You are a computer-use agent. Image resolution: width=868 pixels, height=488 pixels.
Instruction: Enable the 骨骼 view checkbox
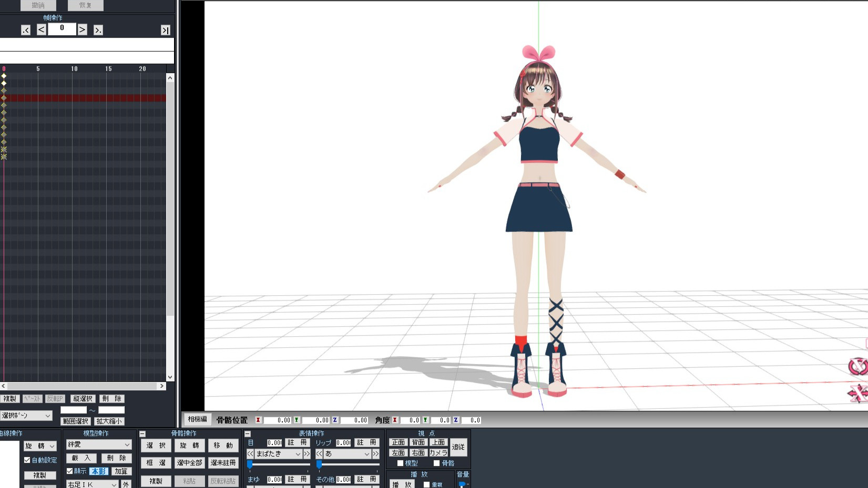436,463
